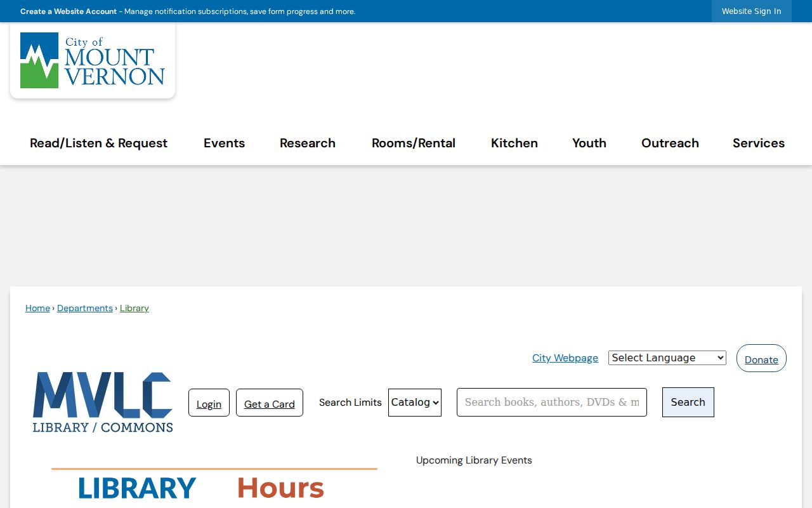Click the MVLC Library Commons logo

point(103,403)
